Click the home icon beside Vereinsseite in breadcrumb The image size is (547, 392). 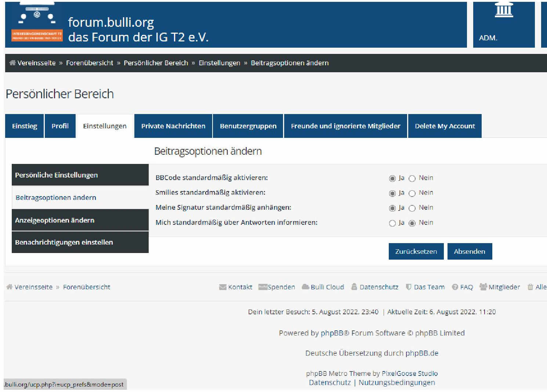(12, 63)
